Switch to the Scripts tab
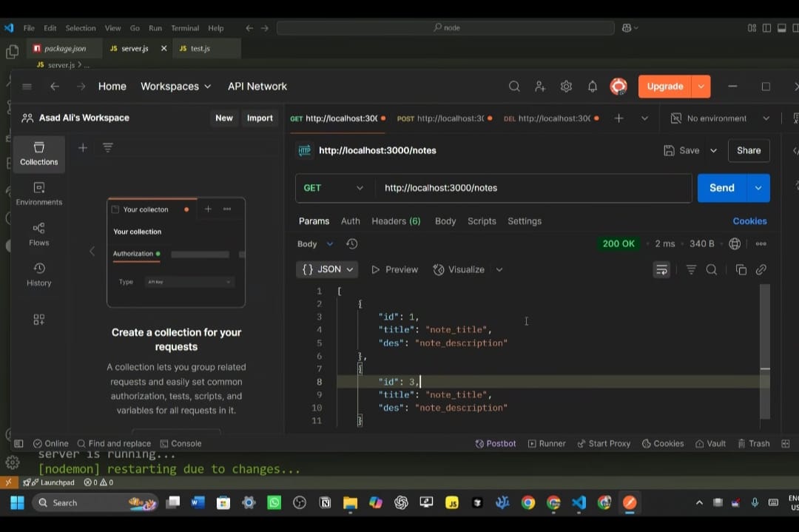This screenshot has width=799, height=532. [x=482, y=221]
